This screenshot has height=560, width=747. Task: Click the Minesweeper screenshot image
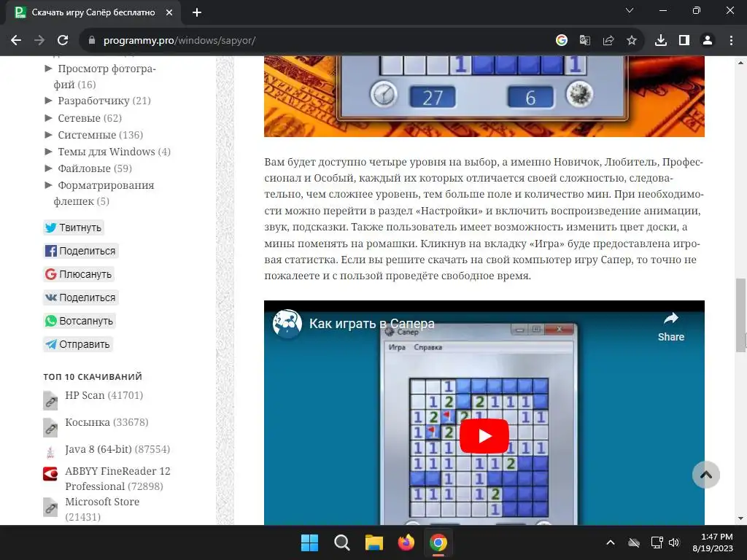[x=484, y=96]
